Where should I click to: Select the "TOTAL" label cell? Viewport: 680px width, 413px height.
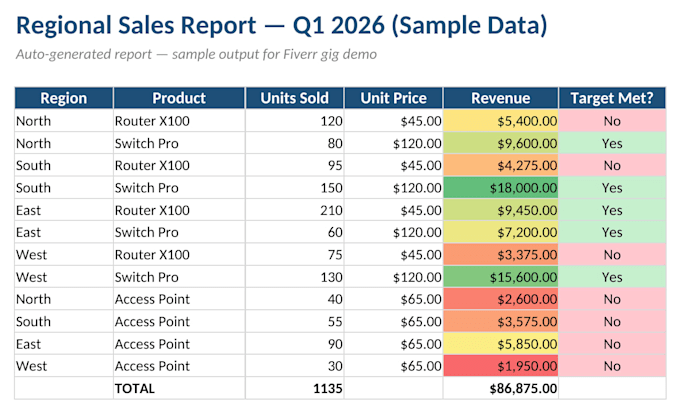tap(179, 388)
